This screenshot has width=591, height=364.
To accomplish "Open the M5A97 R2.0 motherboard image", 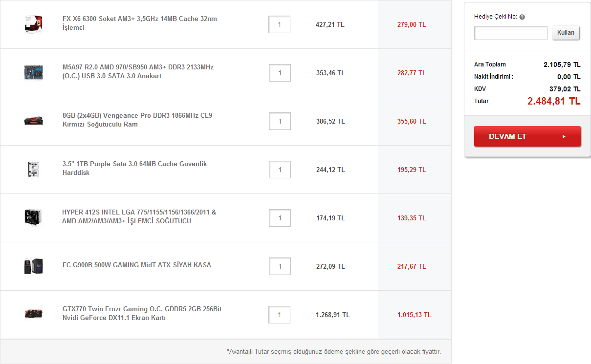I will pos(33,72).
